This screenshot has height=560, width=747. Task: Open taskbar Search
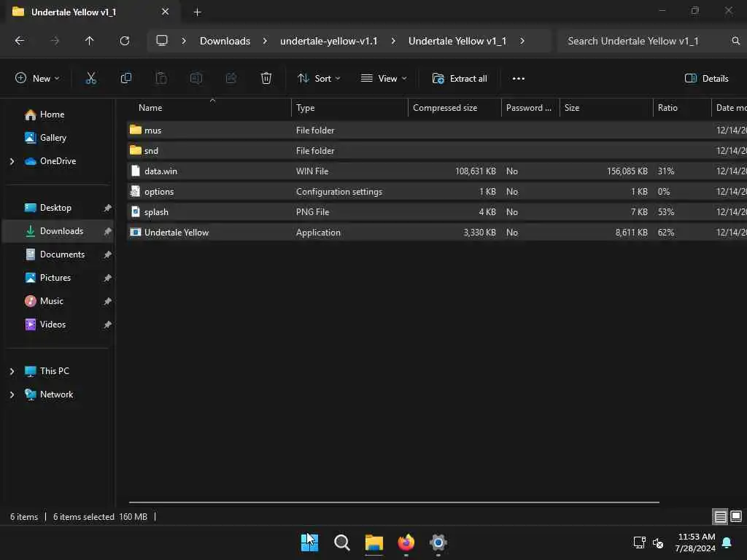pos(342,542)
